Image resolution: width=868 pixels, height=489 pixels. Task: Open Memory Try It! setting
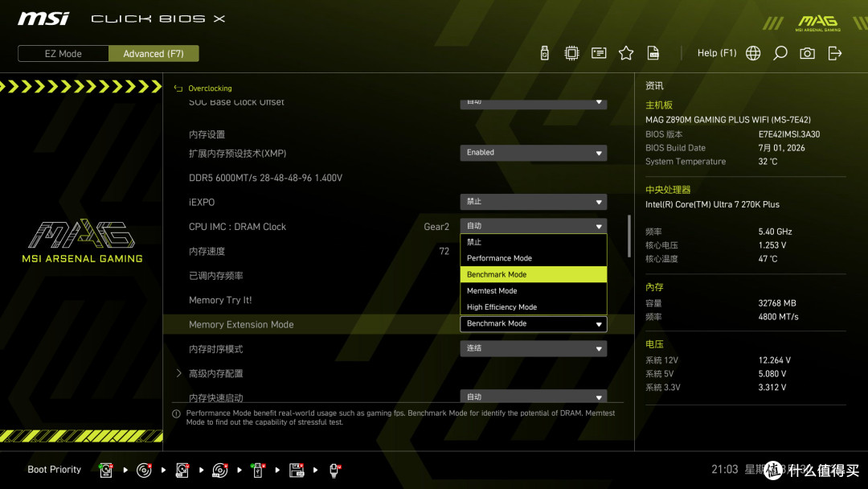tap(220, 300)
